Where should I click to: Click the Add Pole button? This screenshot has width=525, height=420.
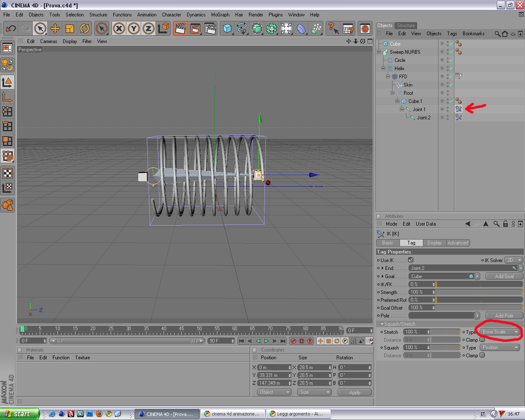tap(504, 316)
